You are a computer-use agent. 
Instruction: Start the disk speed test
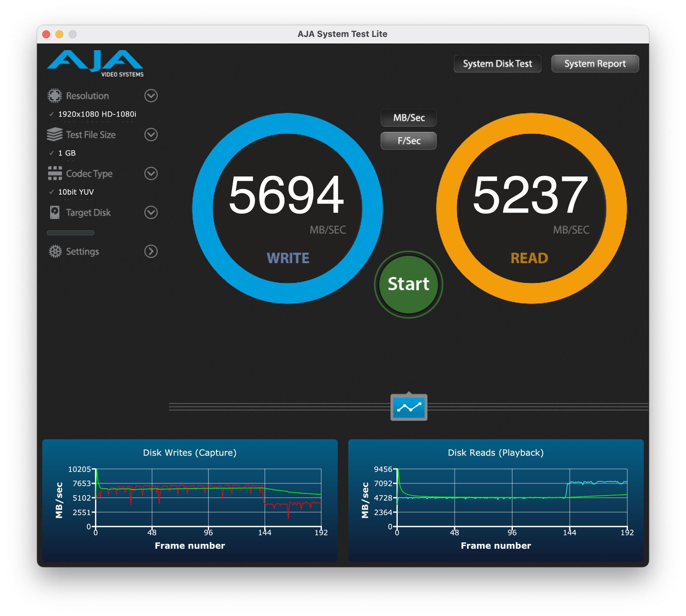[409, 284]
